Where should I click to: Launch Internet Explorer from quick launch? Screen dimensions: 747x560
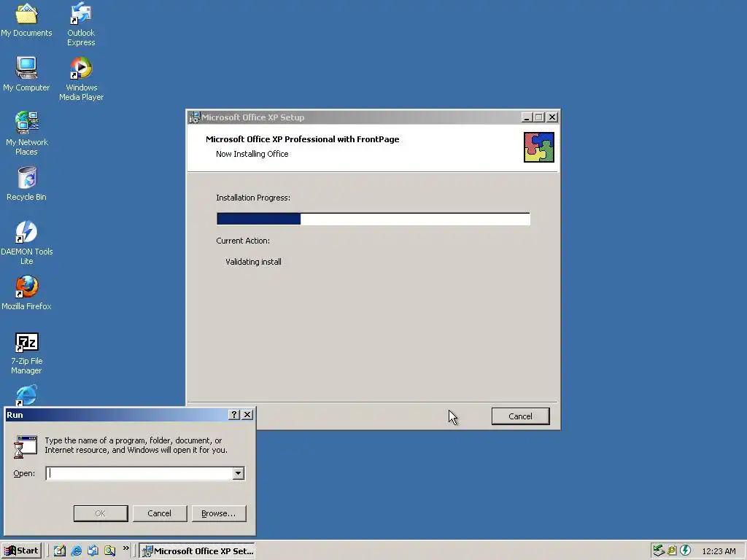76,551
